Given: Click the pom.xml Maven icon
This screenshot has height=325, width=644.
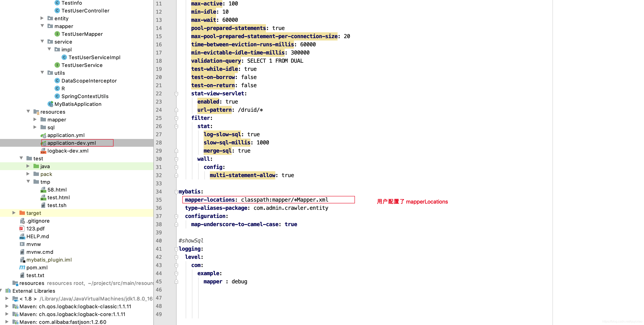Looking at the screenshot, I should click(22, 267).
